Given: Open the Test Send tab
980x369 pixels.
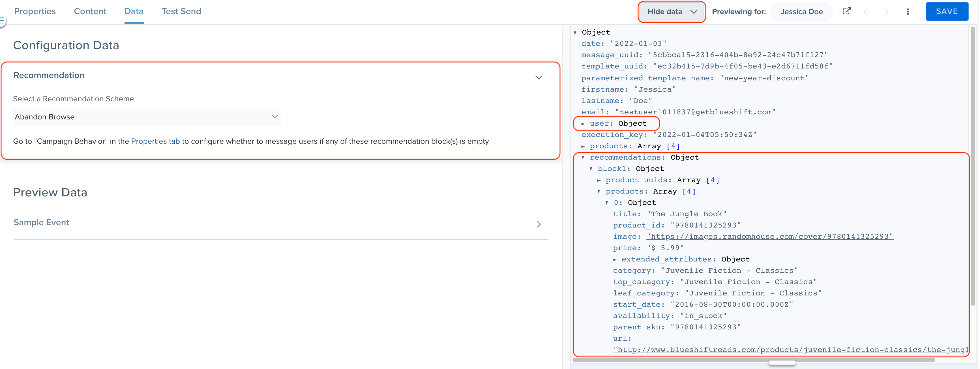Looking at the screenshot, I should (x=181, y=11).
